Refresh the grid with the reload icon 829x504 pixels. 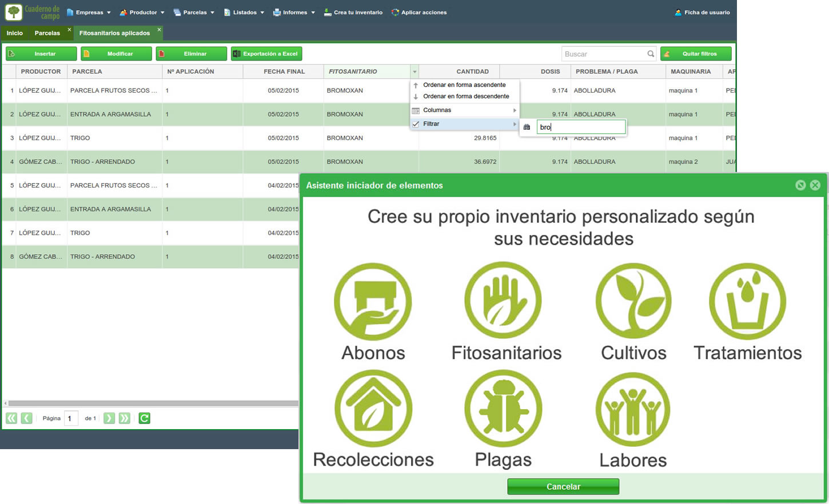[x=145, y=418]
